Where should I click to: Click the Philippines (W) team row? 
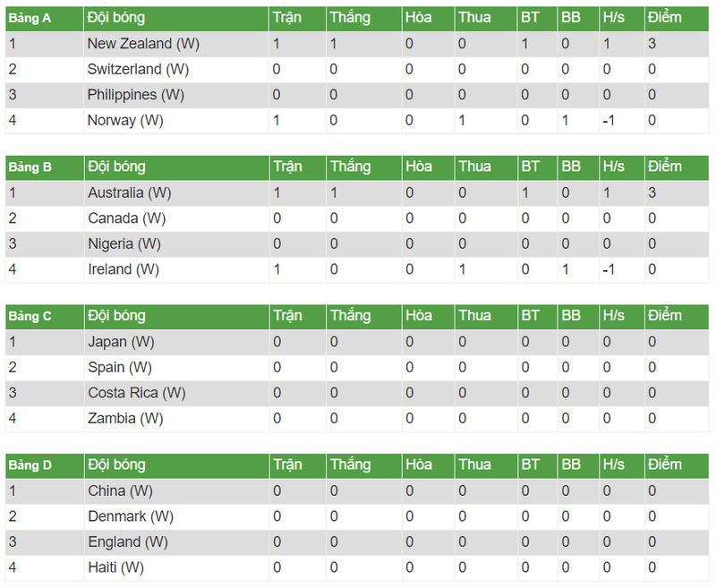pyautogui.click(x=135, y=94)
